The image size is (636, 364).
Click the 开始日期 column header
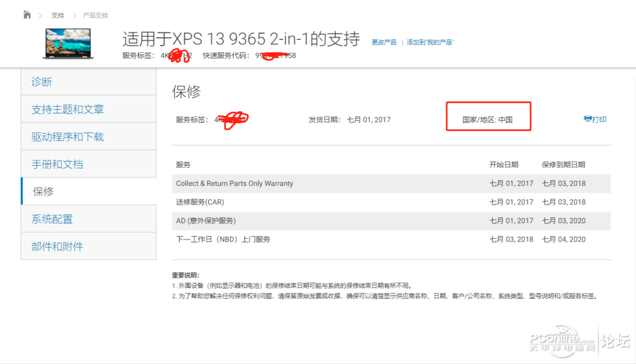(x=504, y=165)
